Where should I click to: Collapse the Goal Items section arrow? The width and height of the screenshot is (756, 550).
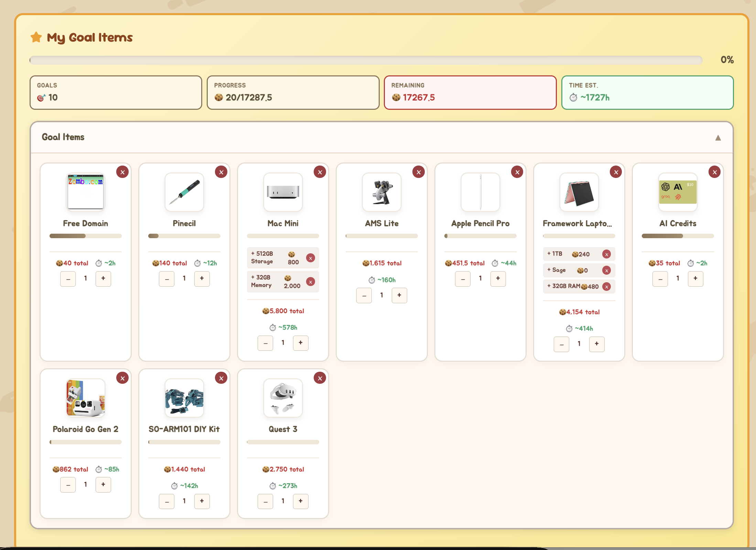click(718, 138)
